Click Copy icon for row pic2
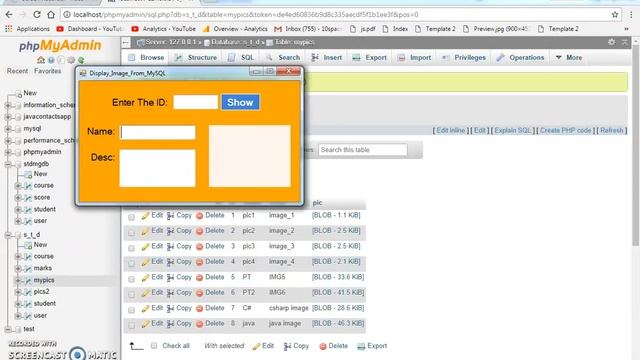The width and height of the screenshot is (640, 360). (171, 231)
